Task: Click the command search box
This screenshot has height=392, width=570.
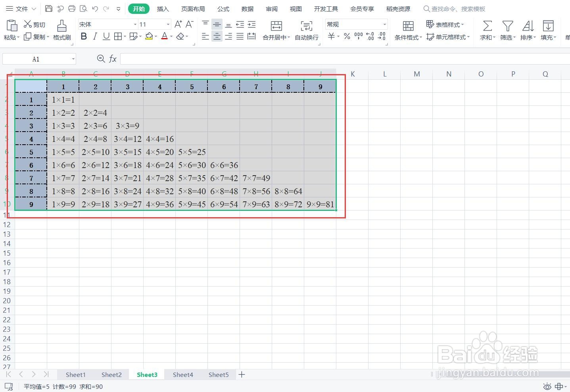Action: tap(455, 9)
